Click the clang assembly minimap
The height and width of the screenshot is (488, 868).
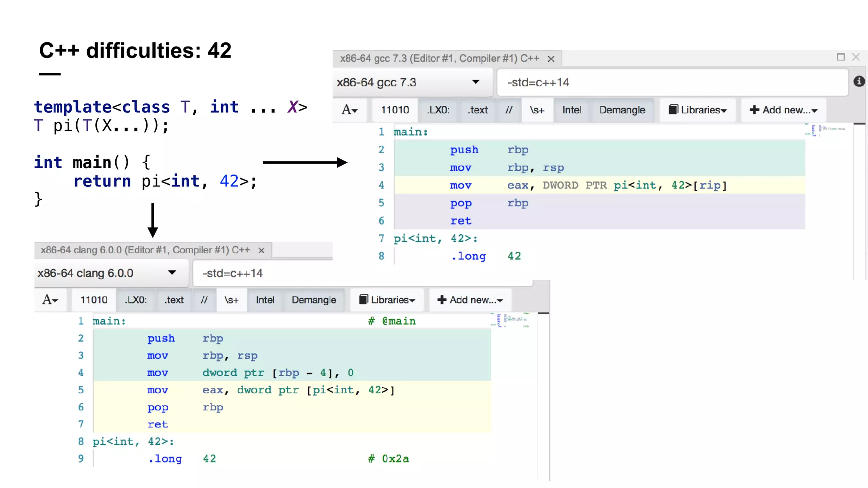510,320
